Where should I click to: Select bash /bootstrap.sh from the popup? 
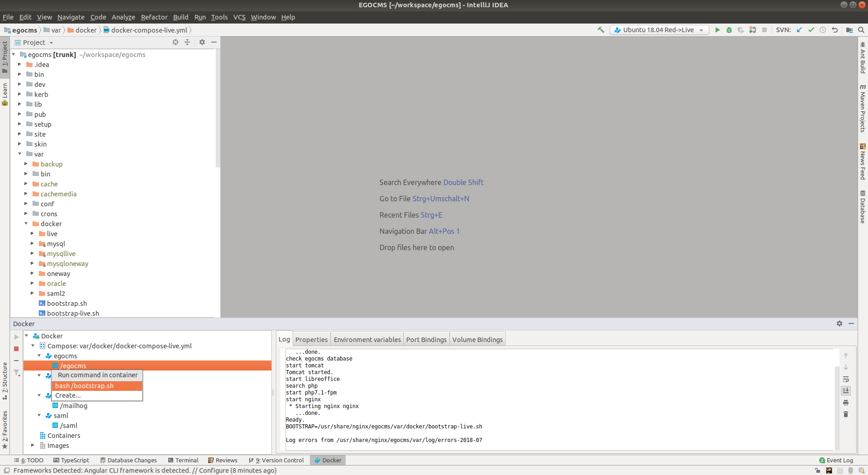pos(97,385)
